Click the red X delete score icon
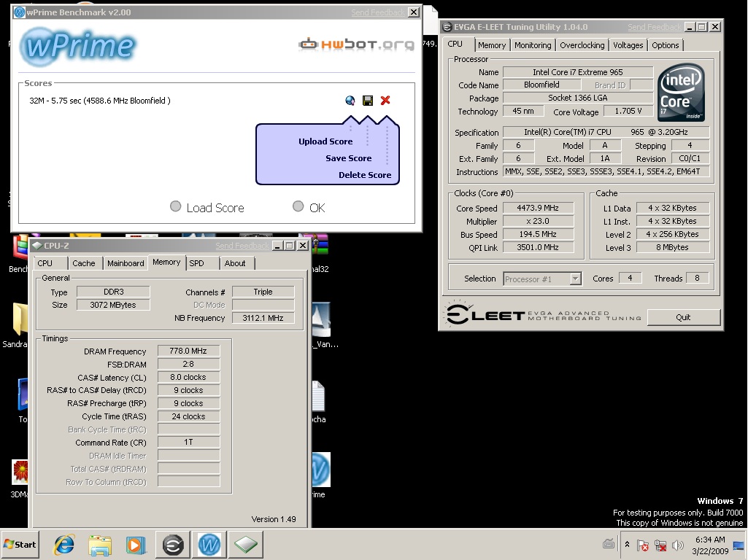Screen dimensions: 748x560 (x=385, y=100)
